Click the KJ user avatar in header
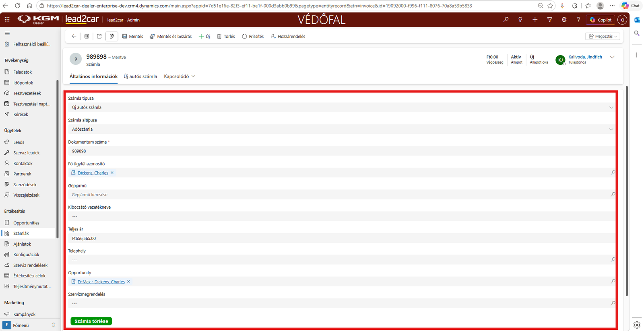The image size is (644, 331). pos(622,20)
